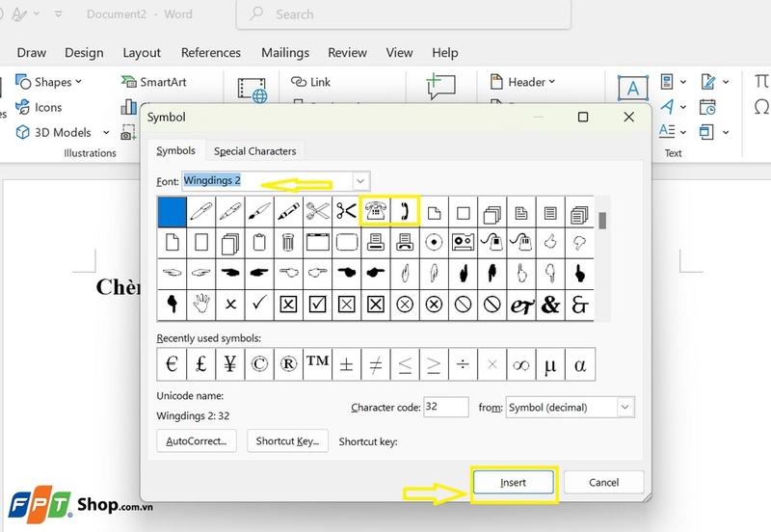Pick the euro sign in recent symbols
This screenshot has width=771, height=532.
pyautogui.click(x=172, y=364)
